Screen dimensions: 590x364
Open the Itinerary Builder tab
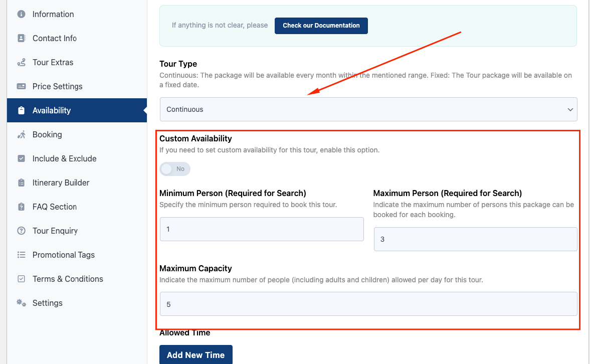click(61, 183)
